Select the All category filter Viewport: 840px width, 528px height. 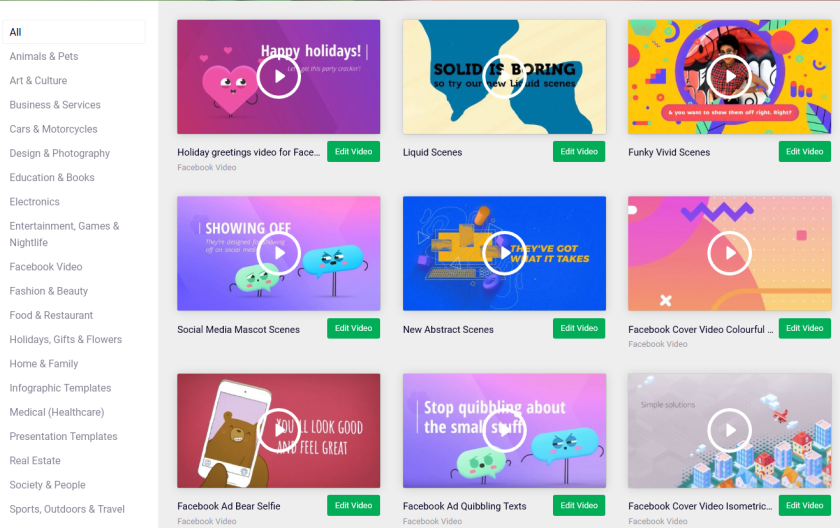point(74,32)
